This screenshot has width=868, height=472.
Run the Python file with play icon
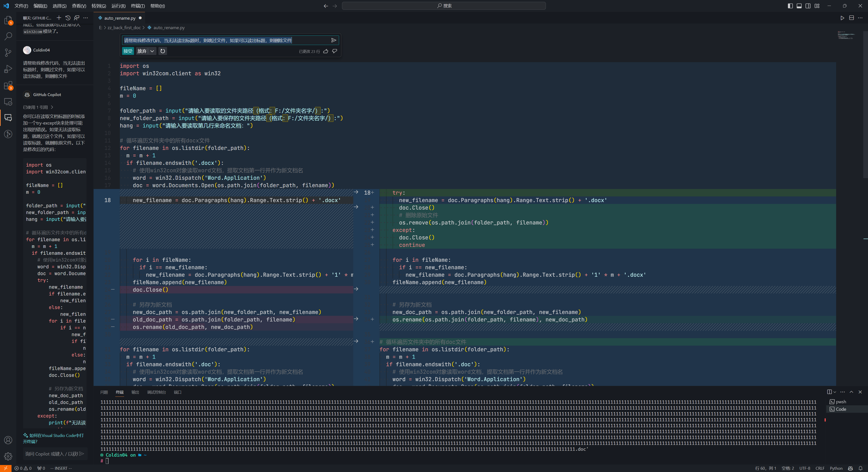842,18
